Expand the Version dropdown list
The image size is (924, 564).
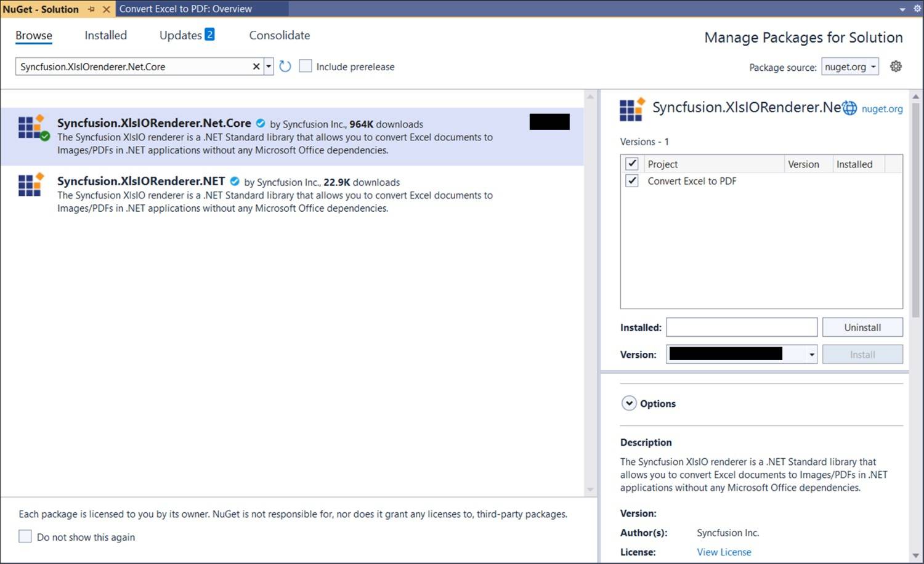811,355
